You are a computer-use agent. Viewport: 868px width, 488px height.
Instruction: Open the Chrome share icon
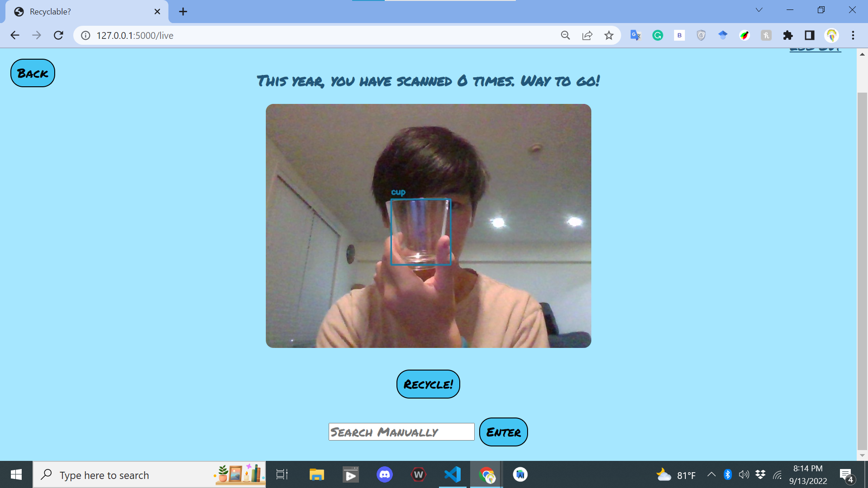(x=587, y=35)
